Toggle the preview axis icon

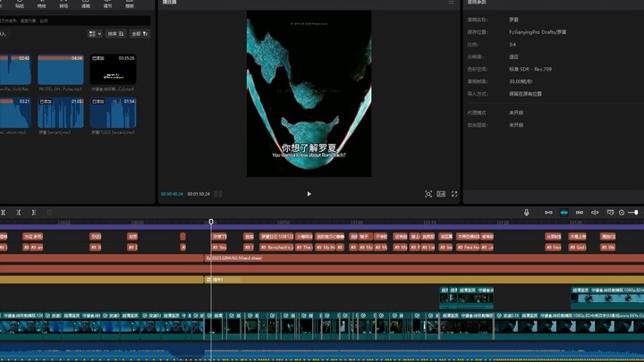pos(595,212)
